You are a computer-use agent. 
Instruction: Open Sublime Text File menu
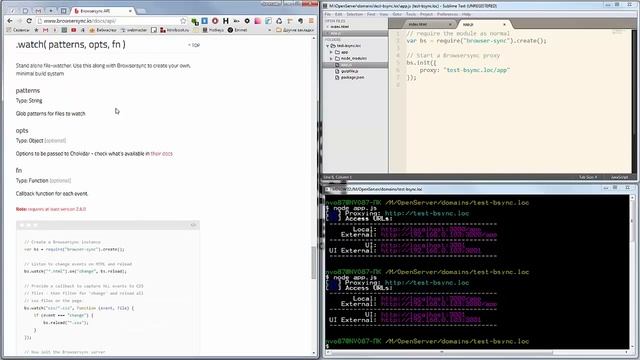coord(328,14)
